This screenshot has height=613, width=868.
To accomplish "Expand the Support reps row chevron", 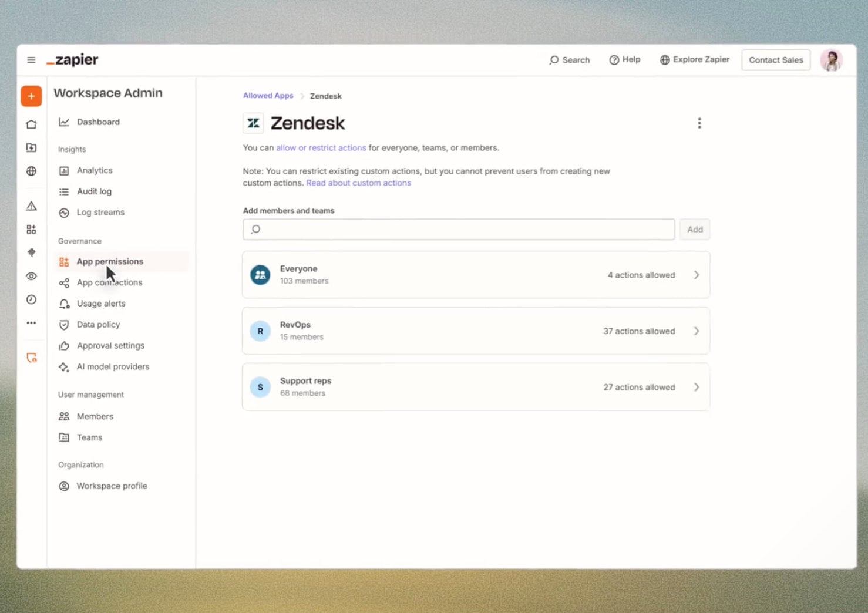I will pos(697,387).
